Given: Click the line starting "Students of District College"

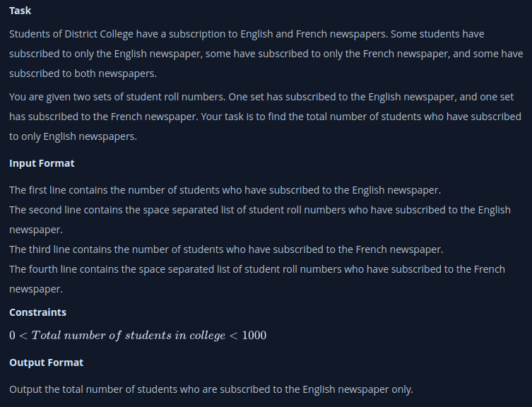Looking at the screenshot, I should [x=247, y=34].
